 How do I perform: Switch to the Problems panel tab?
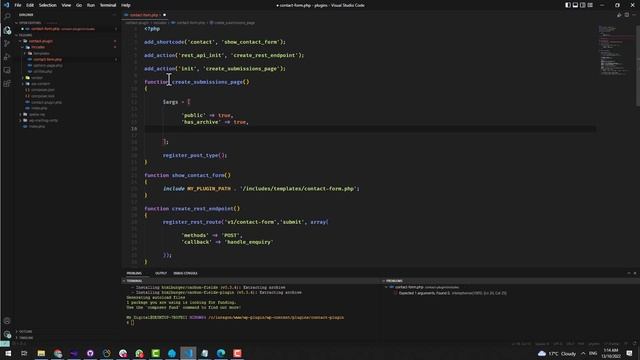tap(134, 273)
